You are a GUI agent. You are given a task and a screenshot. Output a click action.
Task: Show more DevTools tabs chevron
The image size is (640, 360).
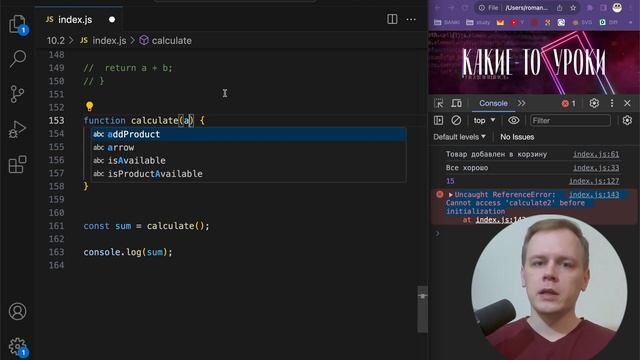522,103
